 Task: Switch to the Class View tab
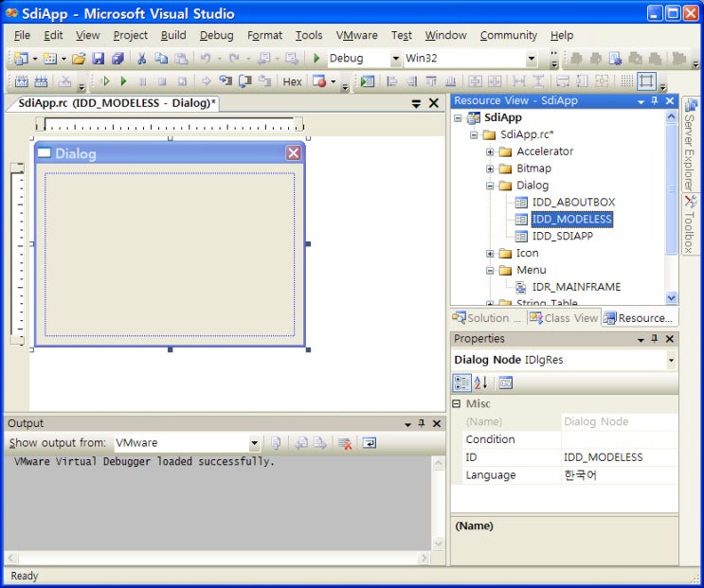click(564, 318)
